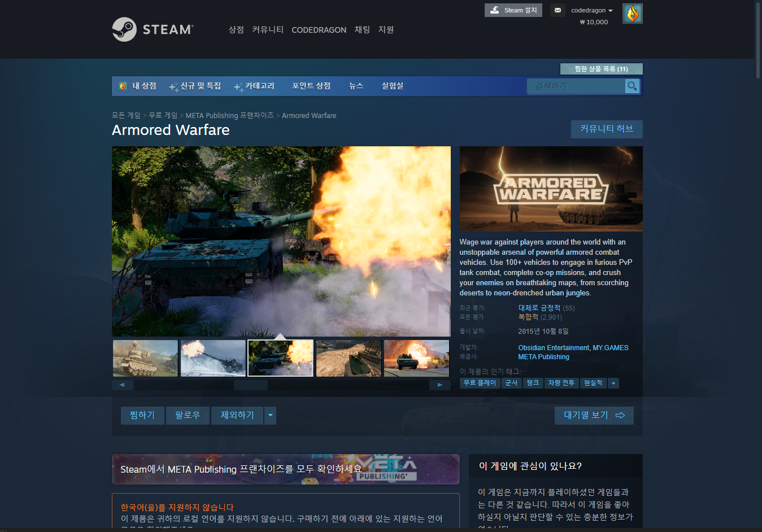Screen dimensions: 762x532
Task: Select second snowy firing tank thumbnail
Action: pos(213,358)
